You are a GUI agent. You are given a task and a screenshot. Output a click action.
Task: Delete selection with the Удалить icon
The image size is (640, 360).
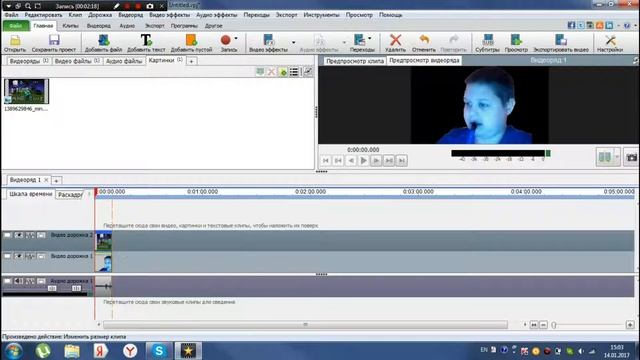click(x=395, y=43)
